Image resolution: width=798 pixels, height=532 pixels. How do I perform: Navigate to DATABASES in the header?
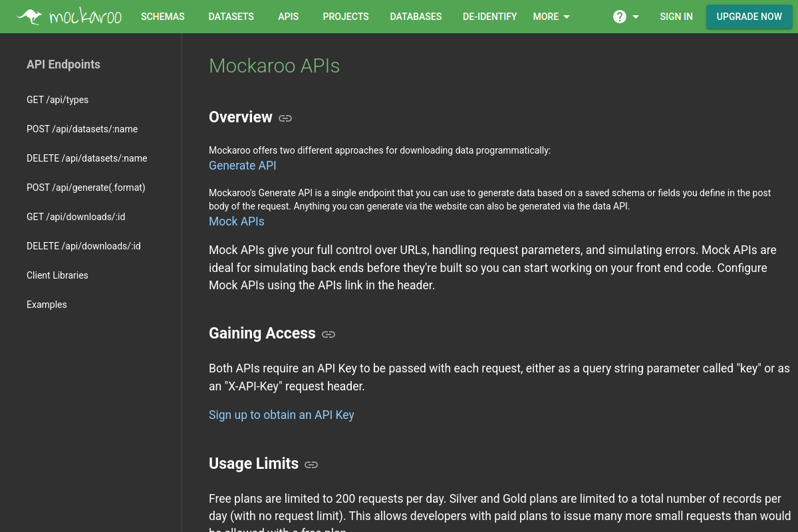(x=416, y=17)
